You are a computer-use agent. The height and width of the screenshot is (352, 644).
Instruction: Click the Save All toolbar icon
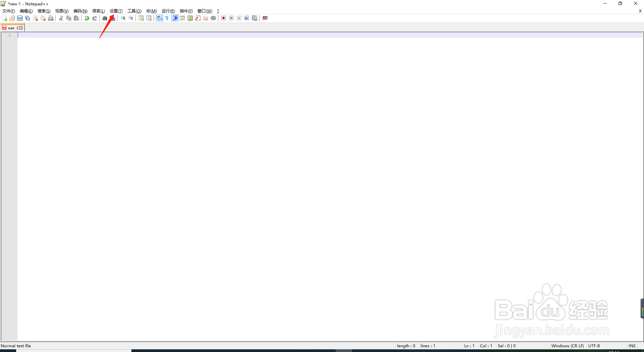(28, 18)
